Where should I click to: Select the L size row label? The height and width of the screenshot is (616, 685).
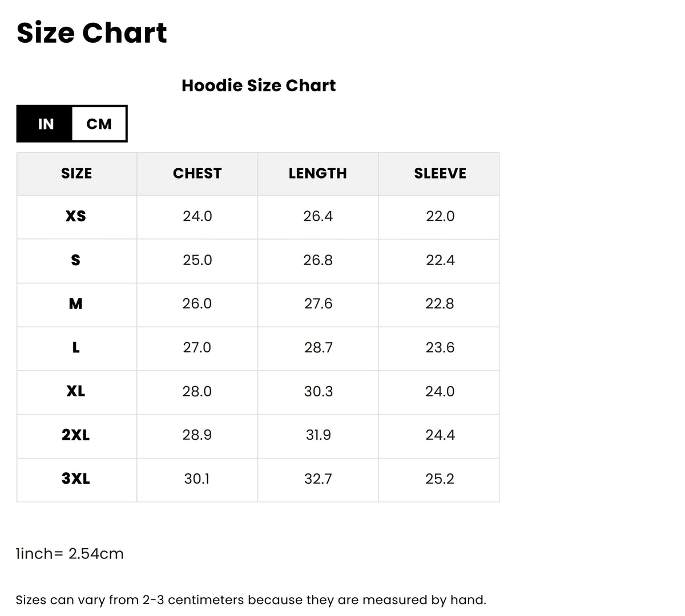click(x=76, y=347)
